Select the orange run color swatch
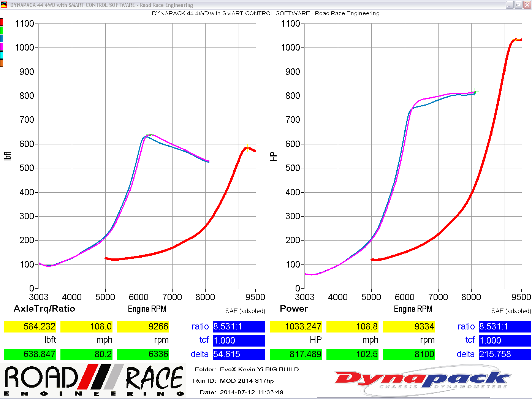Image resolution: width=532 pixels, height=399 pixels. click(2, 63)
